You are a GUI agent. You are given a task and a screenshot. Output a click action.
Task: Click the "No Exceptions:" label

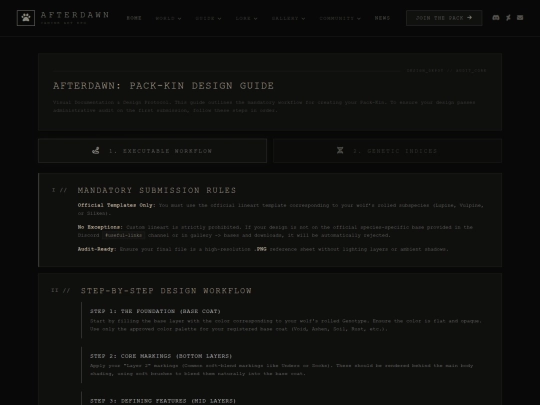point(100,227)
